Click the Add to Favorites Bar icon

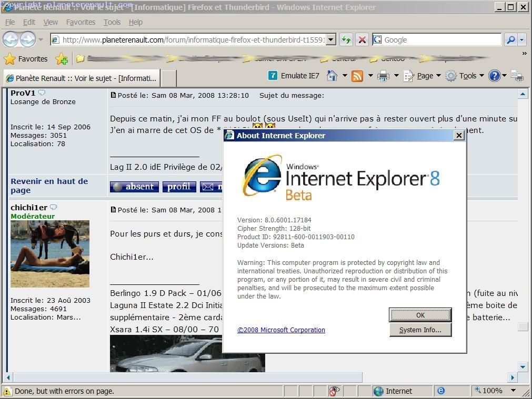click(x=62, y=59)
